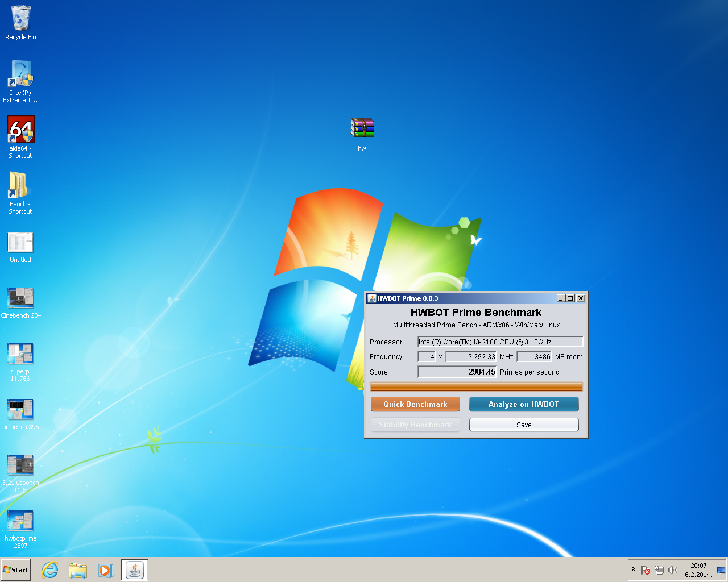728x582 pixels.
Task: Click the HWBOT Prime Benchmark heading
Action: click(x=476, y=313)
